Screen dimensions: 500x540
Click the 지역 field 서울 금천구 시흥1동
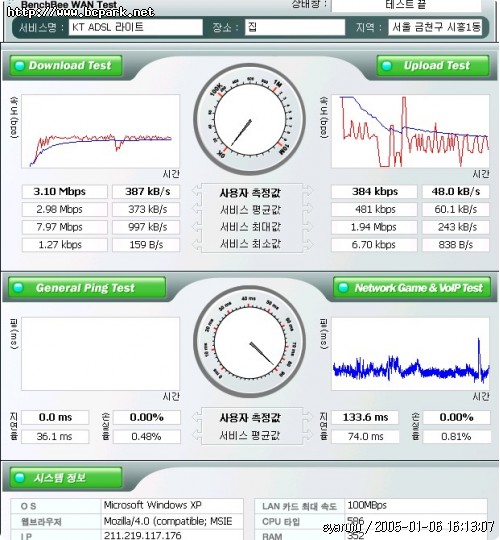[435, 27]
